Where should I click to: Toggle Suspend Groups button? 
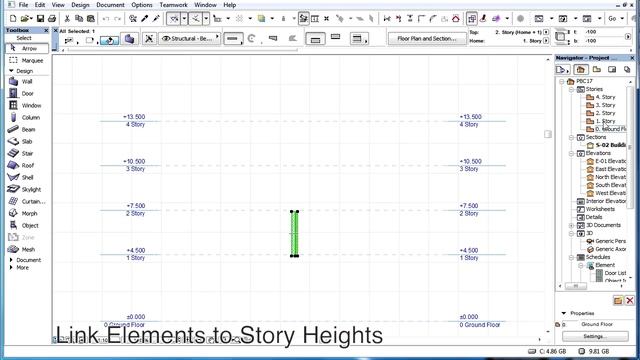click(x=304, y=18)
